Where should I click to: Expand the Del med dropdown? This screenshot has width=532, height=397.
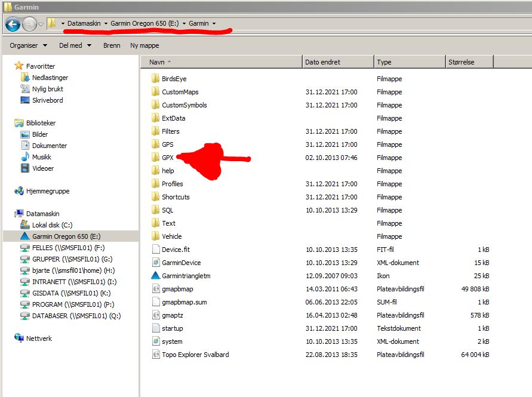(75, 45)
